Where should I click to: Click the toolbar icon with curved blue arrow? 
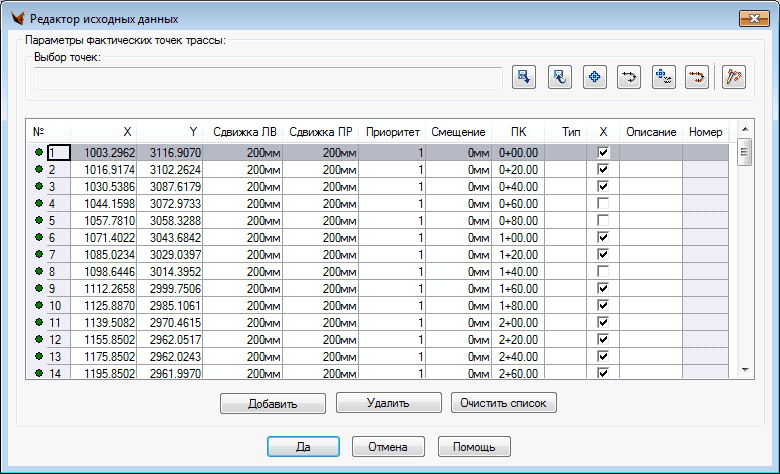pyautogui.click(x=559, y=78)
